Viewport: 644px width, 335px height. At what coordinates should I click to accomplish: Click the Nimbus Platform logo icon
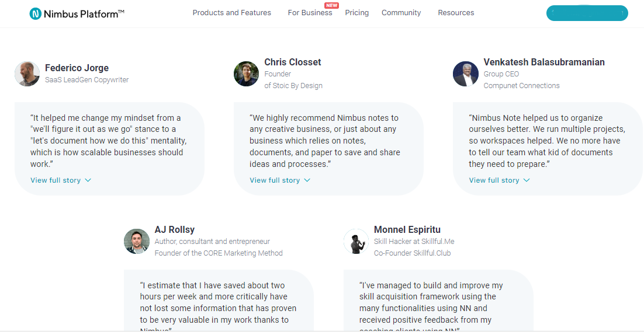35,13
